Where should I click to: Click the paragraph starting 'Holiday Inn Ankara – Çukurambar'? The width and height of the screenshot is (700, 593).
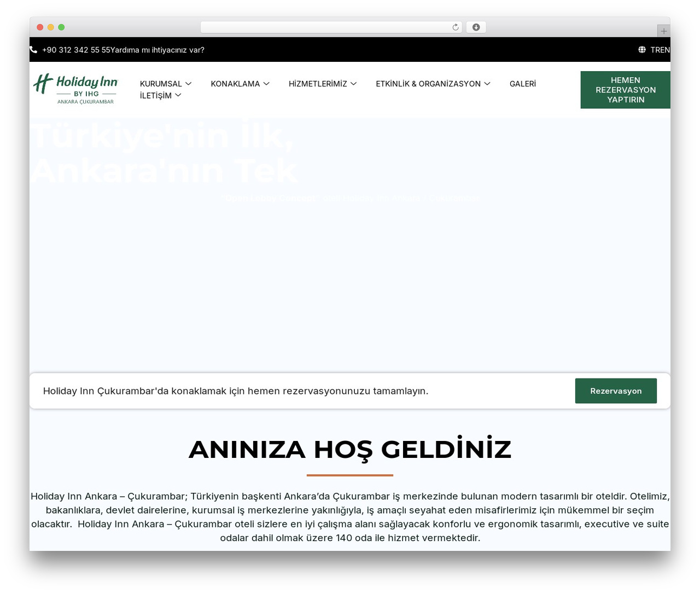(350, 517)
